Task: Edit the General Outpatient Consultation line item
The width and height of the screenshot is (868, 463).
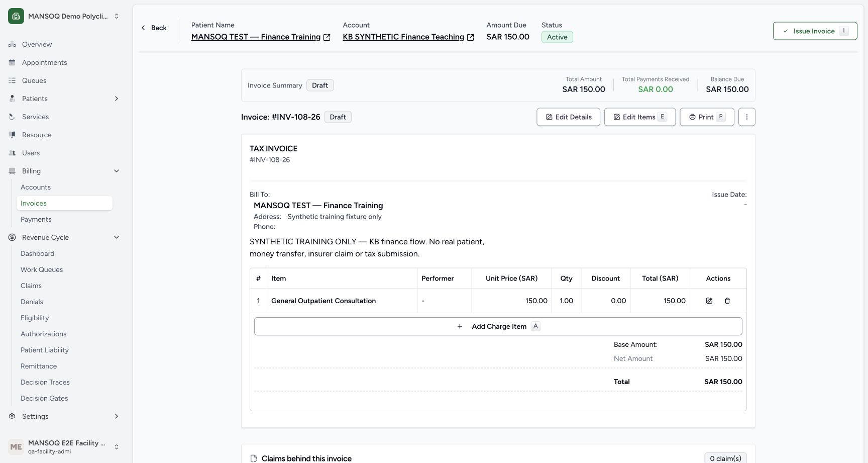Action: [x=709, y=301]
